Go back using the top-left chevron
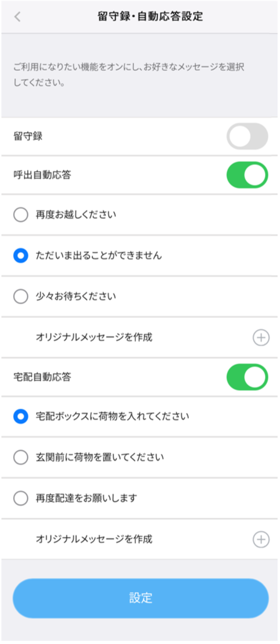Screen dimensions: 280x644 [x=17, y=17]
